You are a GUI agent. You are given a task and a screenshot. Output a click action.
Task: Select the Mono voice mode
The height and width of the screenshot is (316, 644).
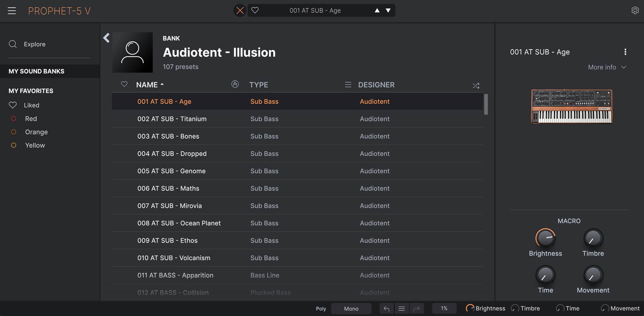(351, 309)
